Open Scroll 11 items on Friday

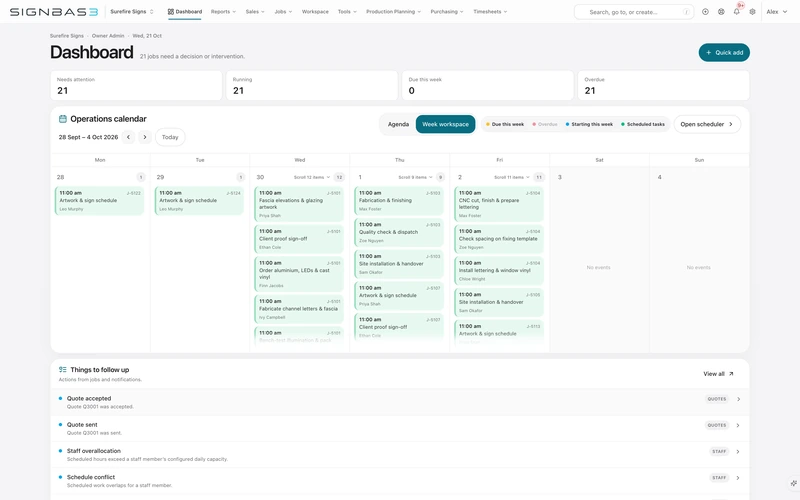click(x=512, y=177)
